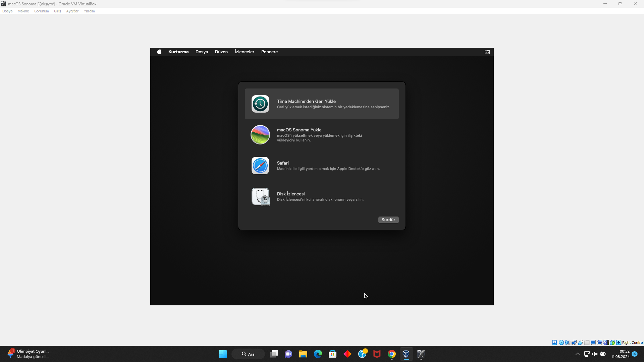
Task: Click the macOS Sonoma Yükle icon
Action: 260,135
